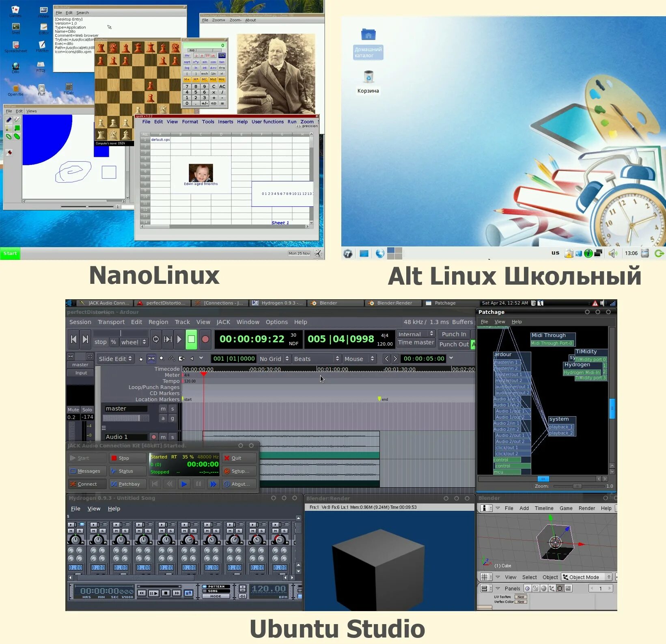Open the Internal sync source dropdown

click(416, 334)
